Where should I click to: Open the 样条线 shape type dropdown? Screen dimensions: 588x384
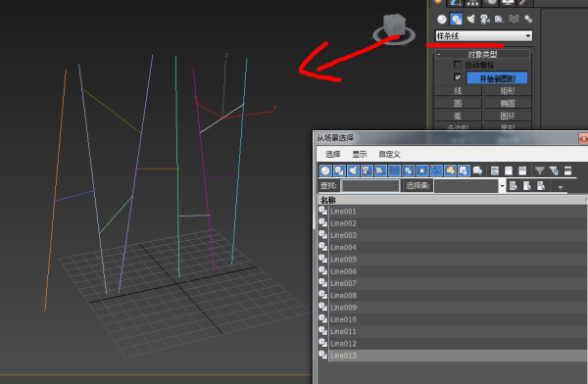click(x=484, y=36)
